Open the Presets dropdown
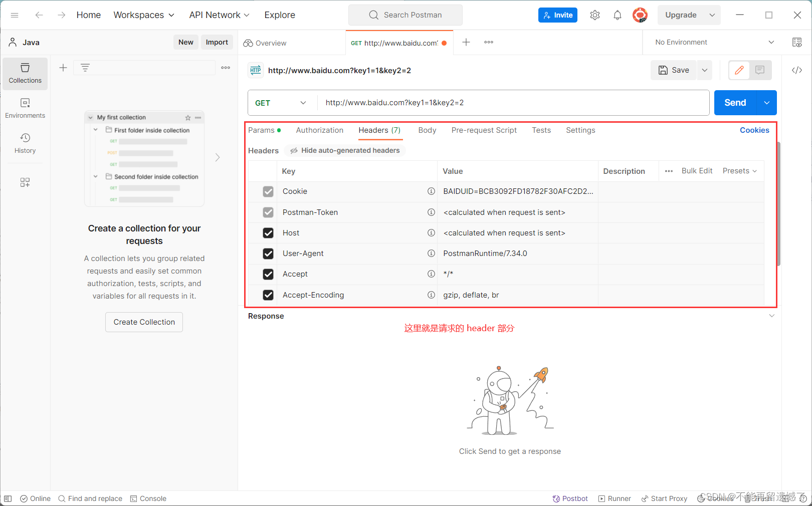 click(740, 171)
